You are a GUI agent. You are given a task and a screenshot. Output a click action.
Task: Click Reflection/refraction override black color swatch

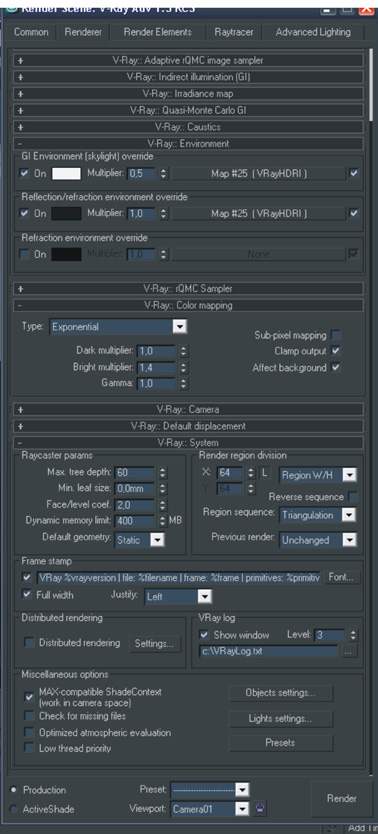(66, 213)
